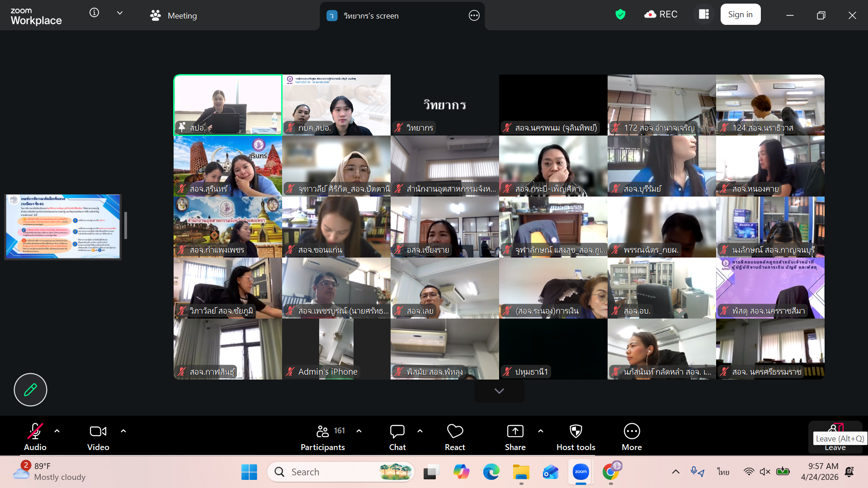The height and width of the screenshot is (488, 868).
Task: Open the Chat panel icon
Action: pos(397,432)
